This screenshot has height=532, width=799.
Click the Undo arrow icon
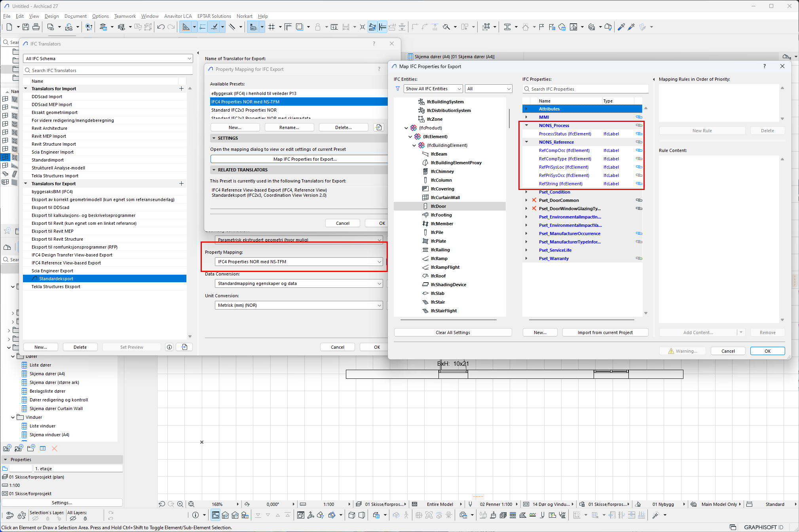(161, 27)
